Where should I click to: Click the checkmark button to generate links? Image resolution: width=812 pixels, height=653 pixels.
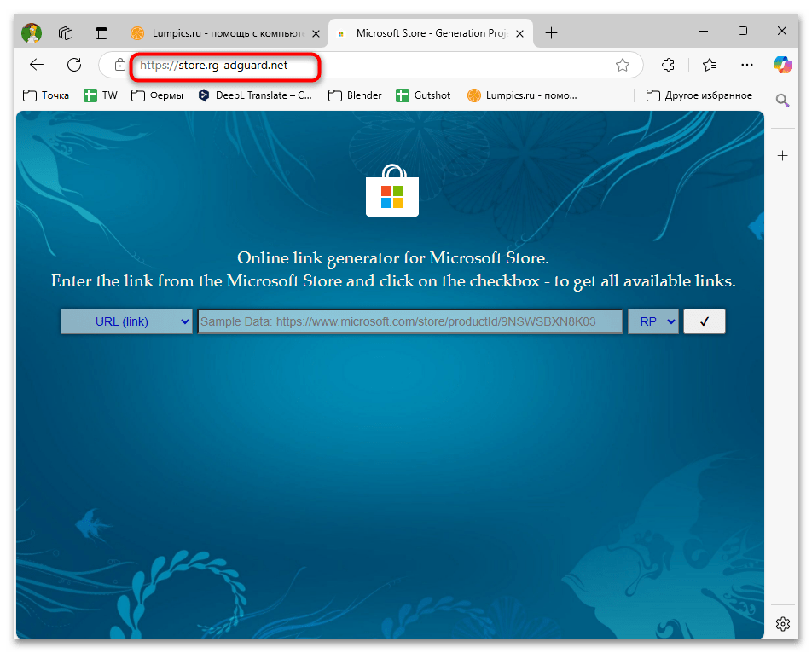tap(705, 321)
